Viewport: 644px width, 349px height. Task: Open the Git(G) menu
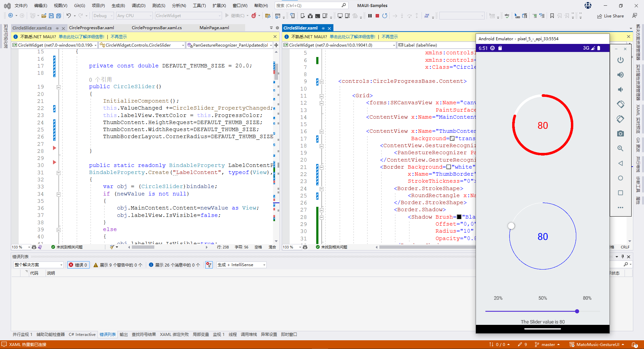pyautogui.click(x=79, y=6)
